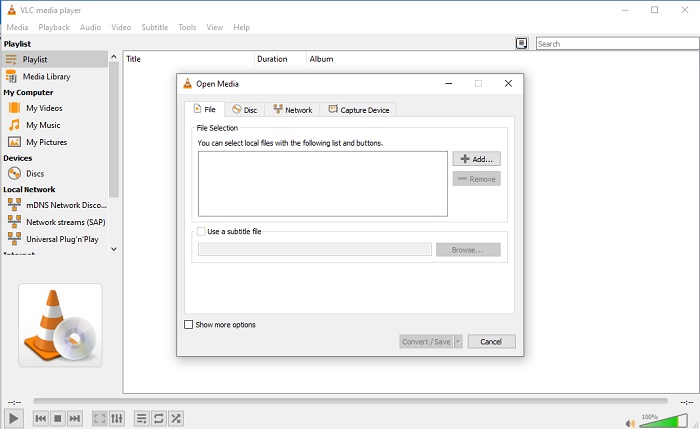The image size is (700, 429).
Task: Click sidebar scroll up arrow
Action: click(113, 57)
